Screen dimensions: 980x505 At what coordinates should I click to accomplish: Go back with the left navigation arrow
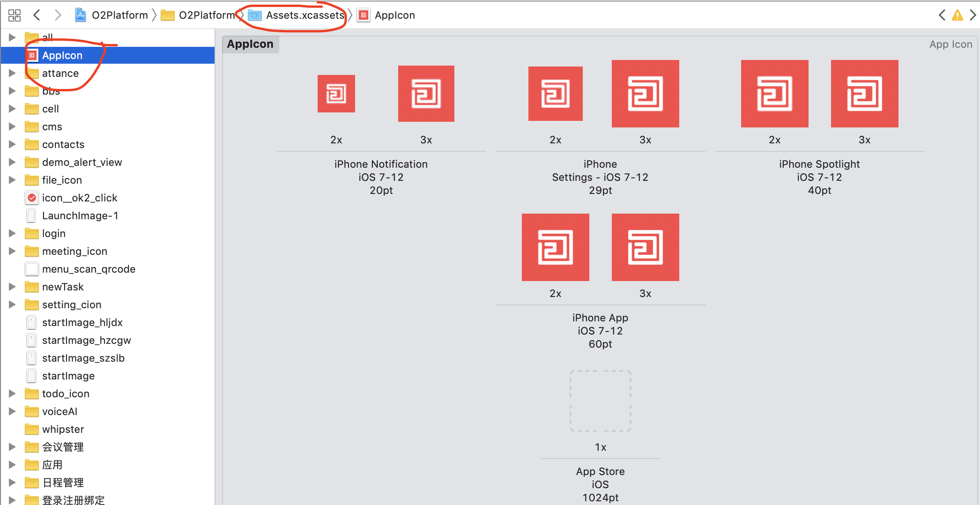click(37, 15)
